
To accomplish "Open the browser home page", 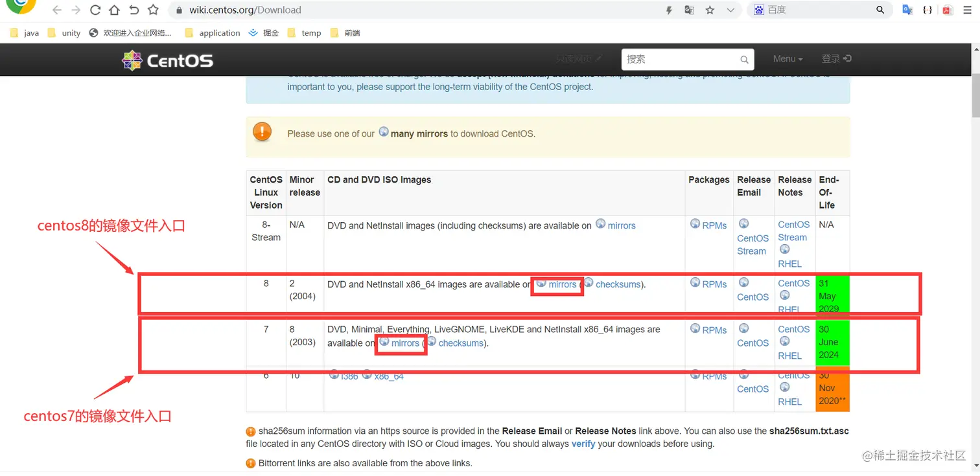I will click(114, 10).
